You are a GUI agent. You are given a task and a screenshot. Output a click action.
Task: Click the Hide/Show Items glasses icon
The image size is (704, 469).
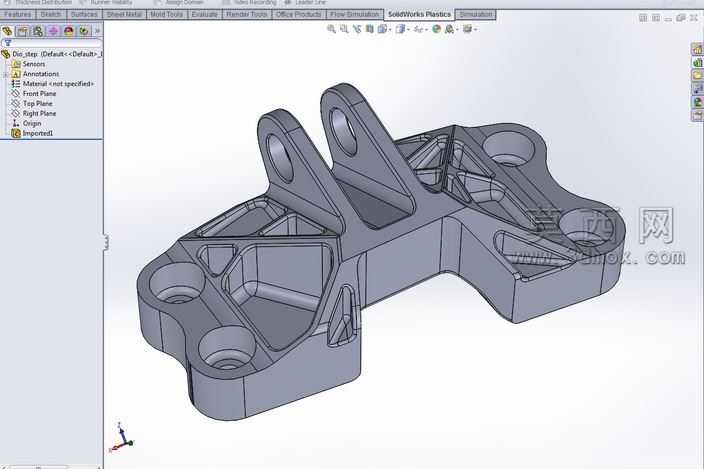click(418, 30)
